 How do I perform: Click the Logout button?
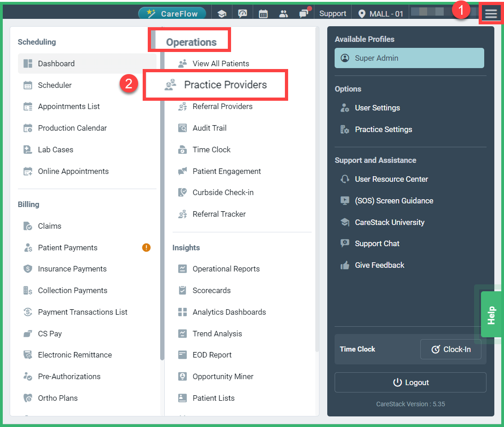pyautogui.click(x=410, y=382)
